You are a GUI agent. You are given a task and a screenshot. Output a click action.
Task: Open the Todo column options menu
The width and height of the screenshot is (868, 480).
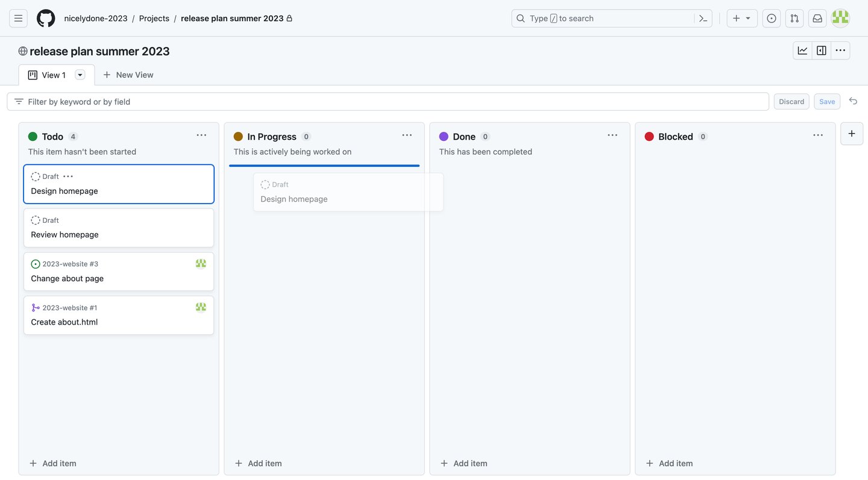201,135
